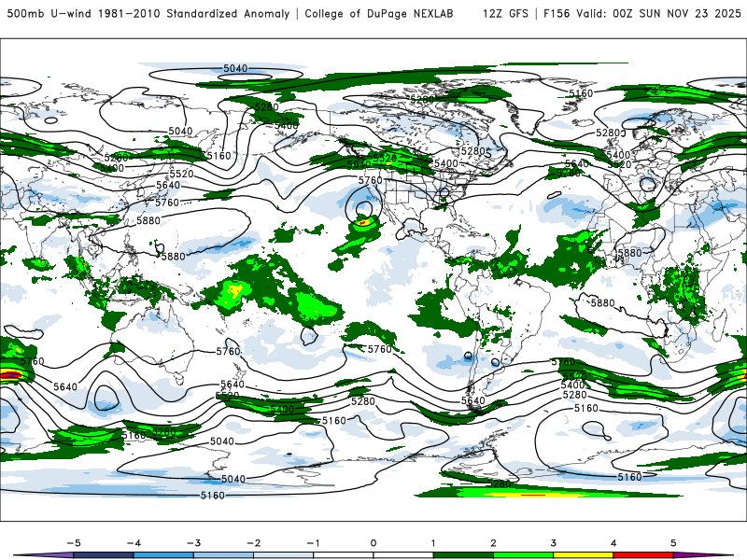Click the '-1' tick label on the color bar
The width and height of the screenshot is (747, 560).
pyautogui.click(x=313, y=543)
